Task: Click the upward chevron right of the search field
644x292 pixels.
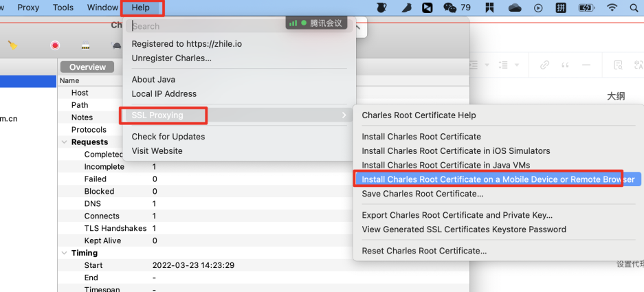Action: (358, 27)
